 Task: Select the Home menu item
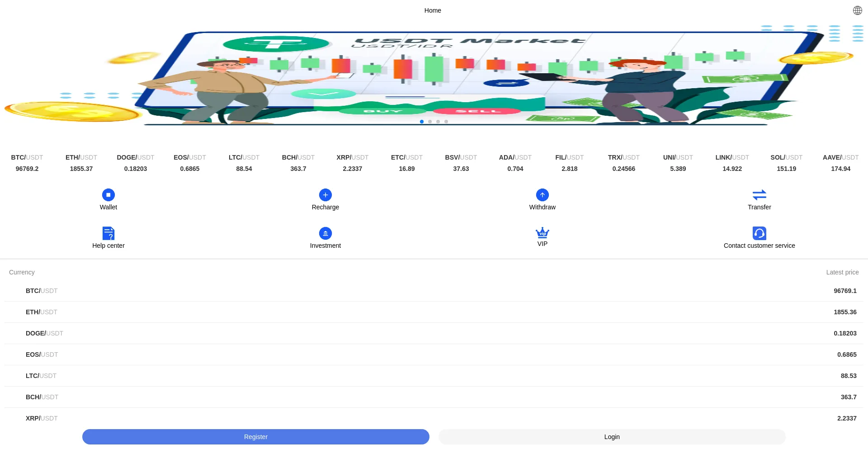point(432,10)
